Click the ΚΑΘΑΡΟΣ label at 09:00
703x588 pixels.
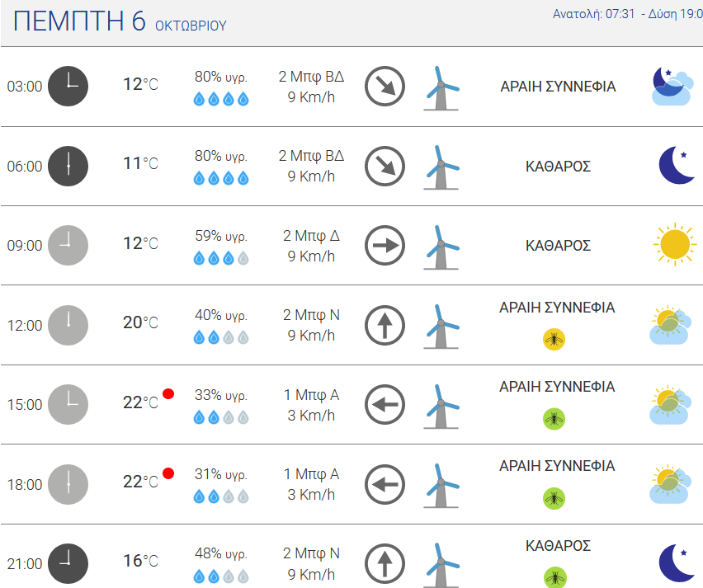click(558, 246)
